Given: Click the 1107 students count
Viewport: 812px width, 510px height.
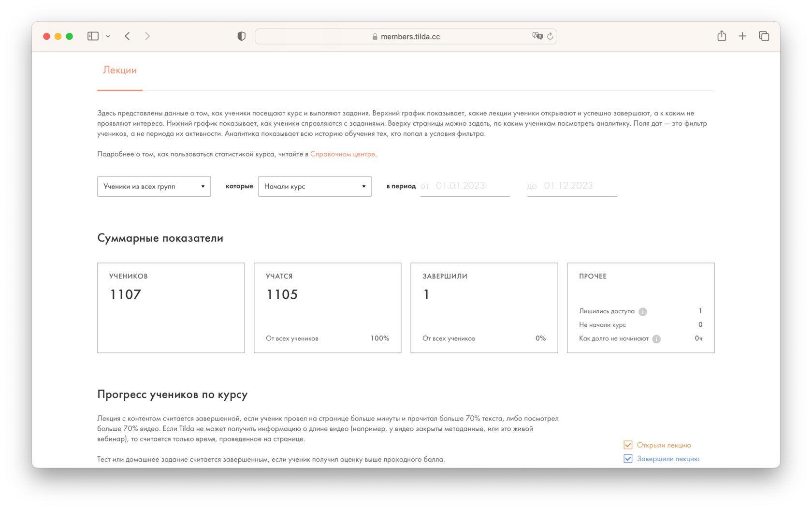Looking at the screenshot, I should 126,294.
